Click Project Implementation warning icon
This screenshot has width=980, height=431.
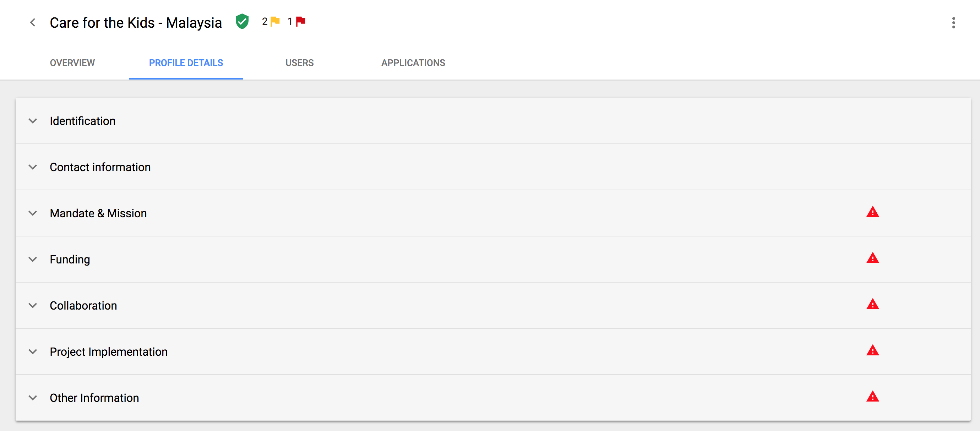pyautogui.click(x=872, y=351)
